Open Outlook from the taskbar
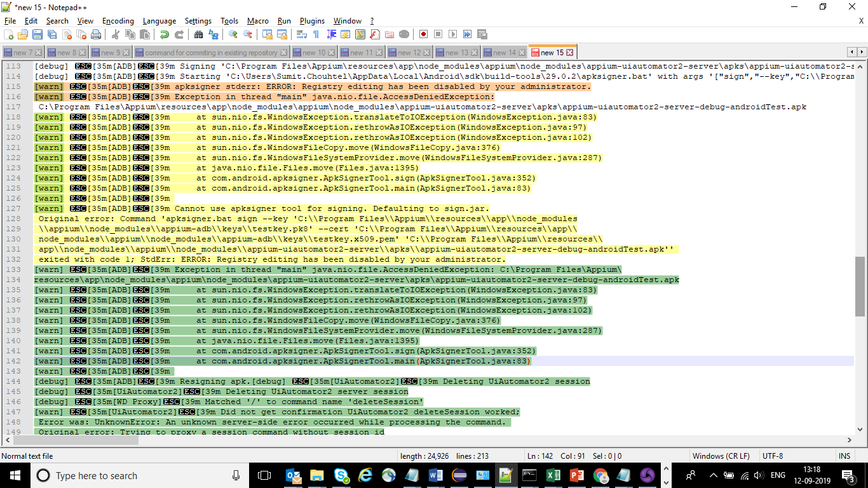This screenshot has height=488, width=868. click(293, 475)
